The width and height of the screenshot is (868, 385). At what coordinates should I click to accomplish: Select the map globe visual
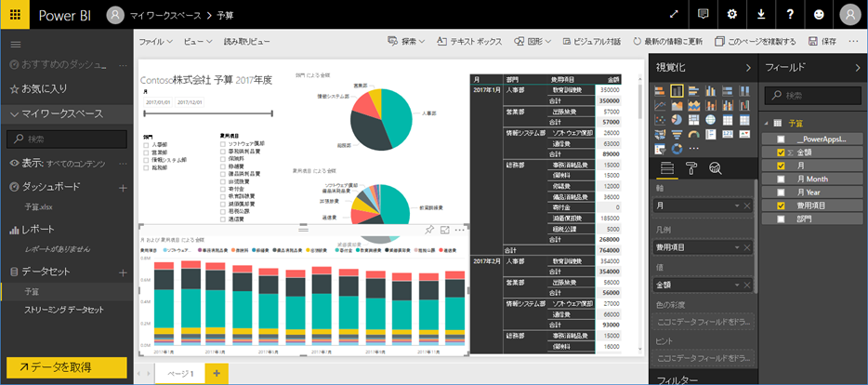(711, 119)
